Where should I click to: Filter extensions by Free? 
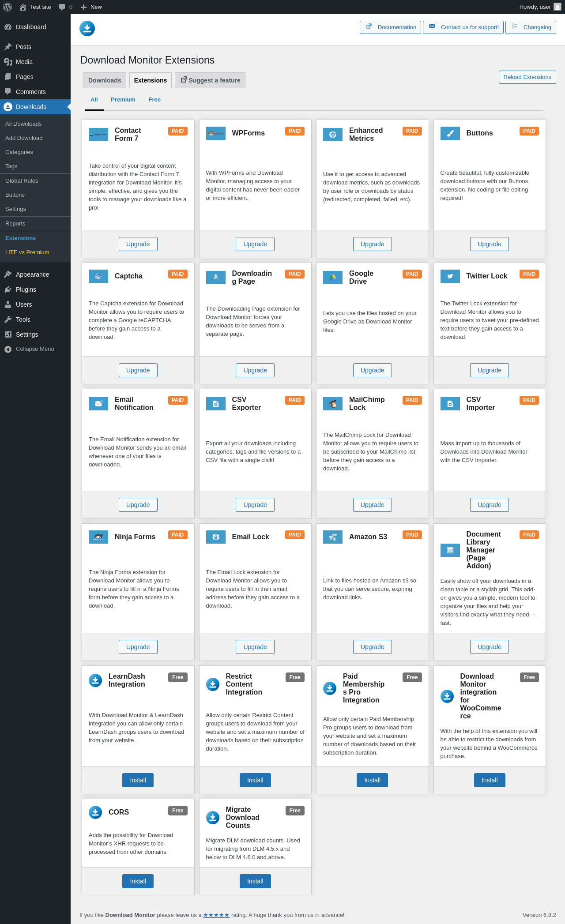click(154, 100)
